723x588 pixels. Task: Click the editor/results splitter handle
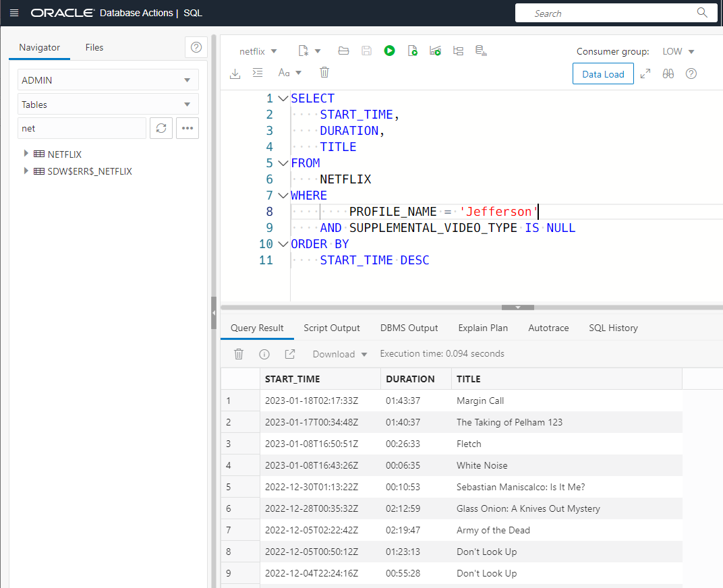[x=518, y=307]
